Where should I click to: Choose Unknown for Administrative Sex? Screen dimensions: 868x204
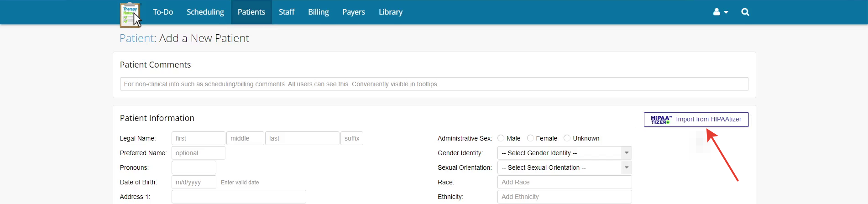coord(567,138)
